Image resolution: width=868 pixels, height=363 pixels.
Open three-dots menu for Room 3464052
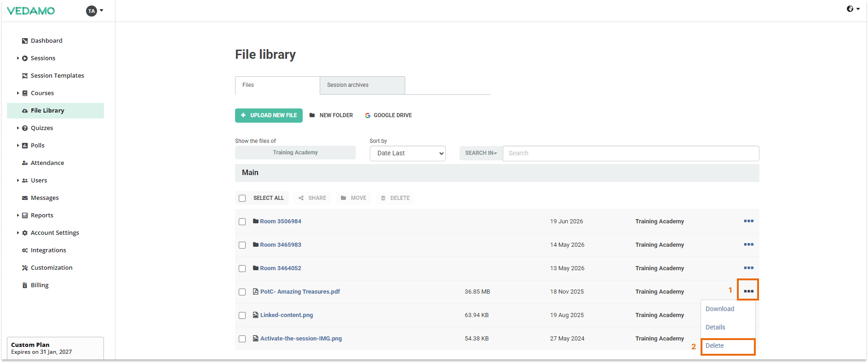click(748, 268)
